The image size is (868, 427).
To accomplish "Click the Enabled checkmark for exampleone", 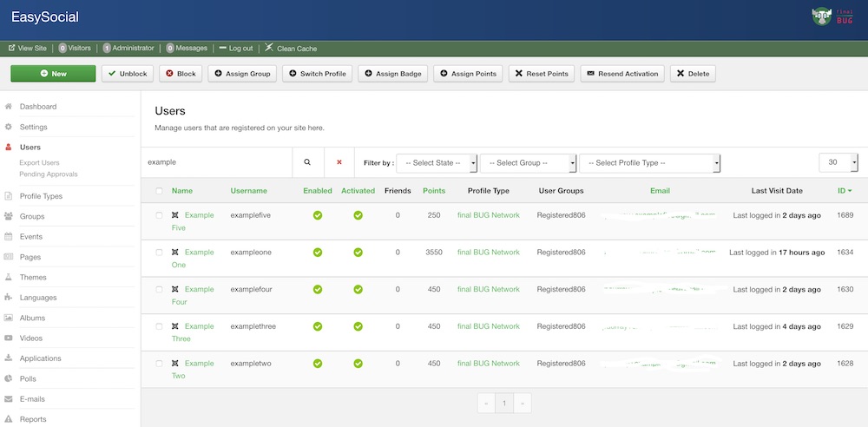I will (318, 253).
